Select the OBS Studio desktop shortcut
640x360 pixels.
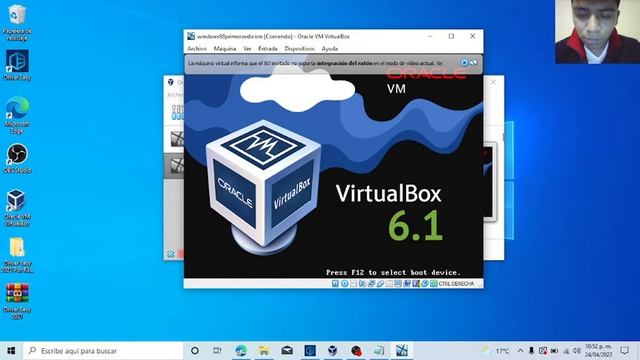click(17, 158)
